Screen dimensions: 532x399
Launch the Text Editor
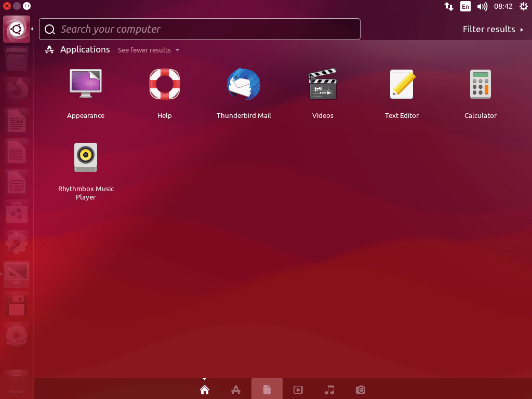(x=402, y=84)
